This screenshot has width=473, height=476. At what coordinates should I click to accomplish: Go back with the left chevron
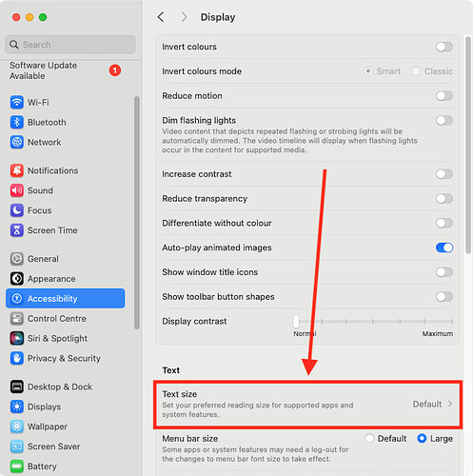(161, 17)
